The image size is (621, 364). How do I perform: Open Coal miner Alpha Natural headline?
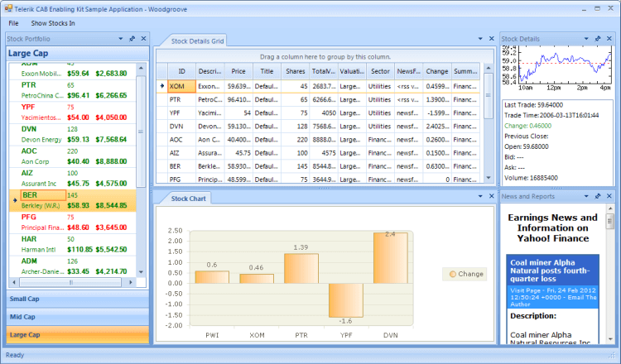pos(550,271)
